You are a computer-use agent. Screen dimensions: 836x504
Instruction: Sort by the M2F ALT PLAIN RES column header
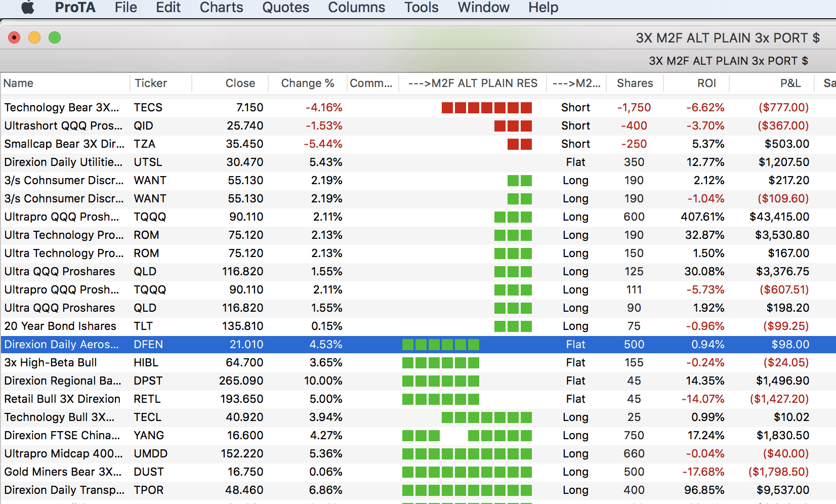click(473, 83)
